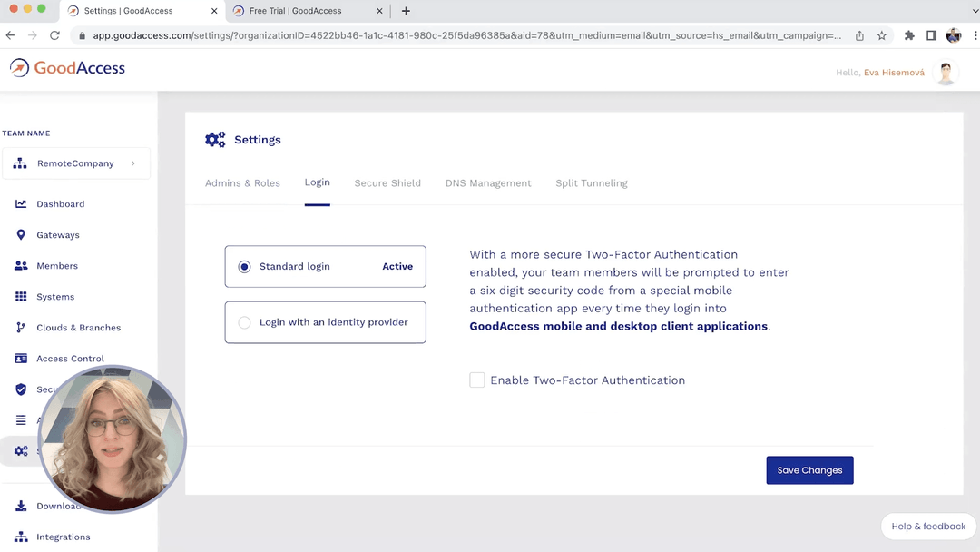980x552 pixels.
Task: Open the browser profile avatar menu
Action: [x=953, y=35]
